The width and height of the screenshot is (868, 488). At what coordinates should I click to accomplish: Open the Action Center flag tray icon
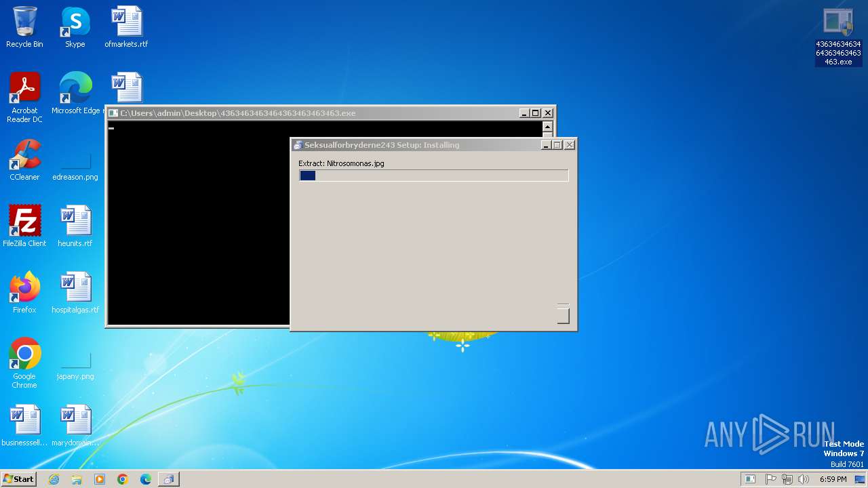pos(771,479)
